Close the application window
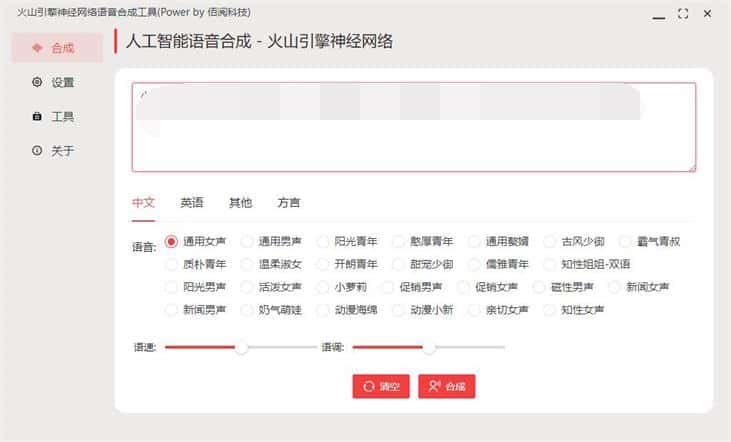The height and width of the screenshot is (442, 731). (707, 14)
